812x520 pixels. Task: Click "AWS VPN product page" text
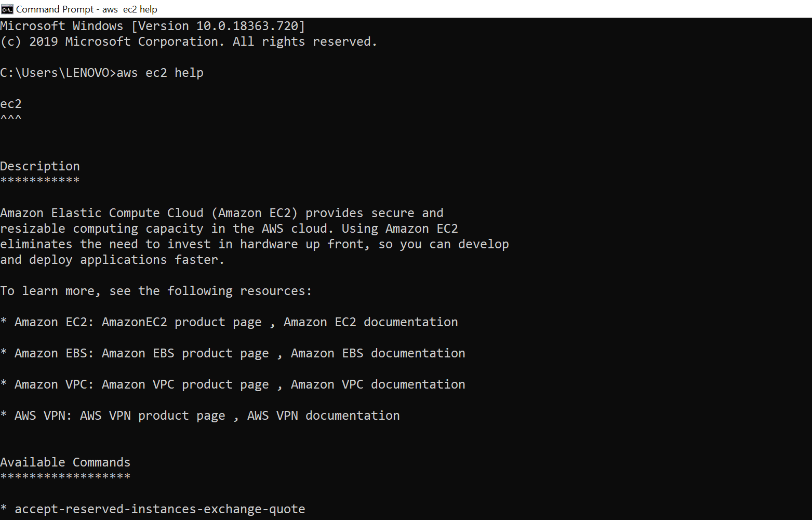[x=152, y=416]
